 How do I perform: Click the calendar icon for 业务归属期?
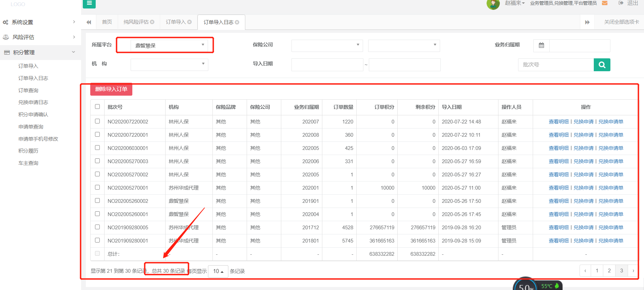(x=541, y=45)
